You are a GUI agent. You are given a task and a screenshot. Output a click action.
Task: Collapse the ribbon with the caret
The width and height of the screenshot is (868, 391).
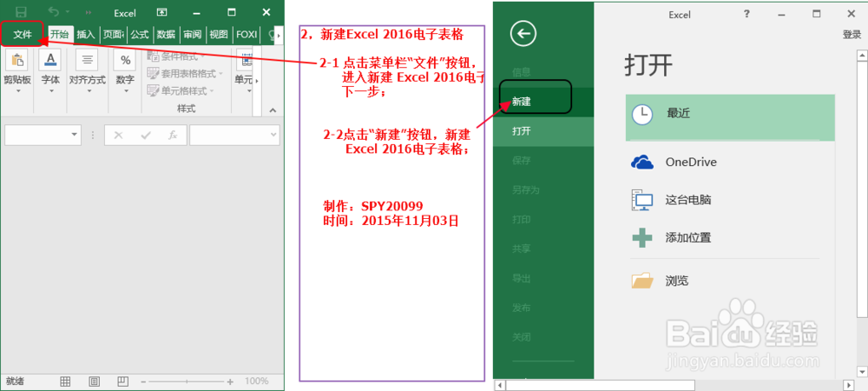click(x=273, y=110)
